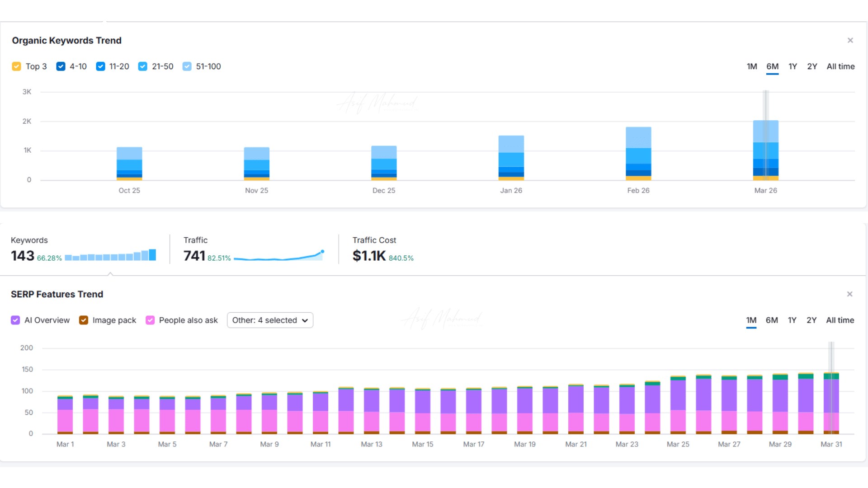Disable the 11-20 position checkbox
868x488 pixels.
click(x=100, y=66)
